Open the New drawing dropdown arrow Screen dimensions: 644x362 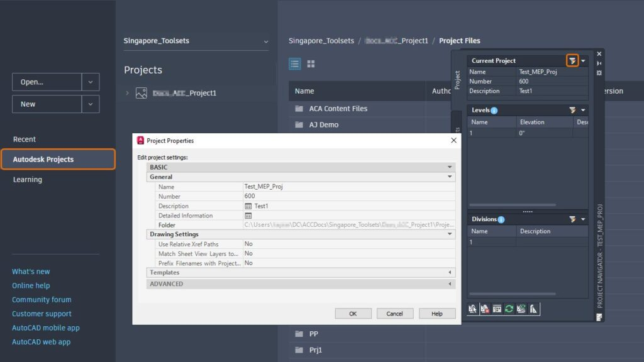(x=91, y=104)
